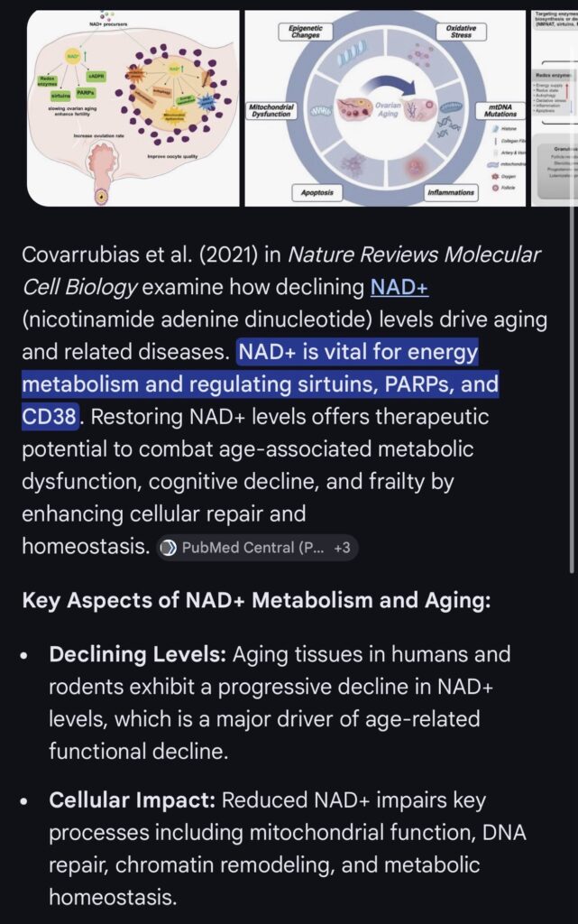Viewport: 578px width, 924px height.
Task: Open the NAD+ precursors diagram thumbnail
Action: pyautogui.click(x=133, y=108)
